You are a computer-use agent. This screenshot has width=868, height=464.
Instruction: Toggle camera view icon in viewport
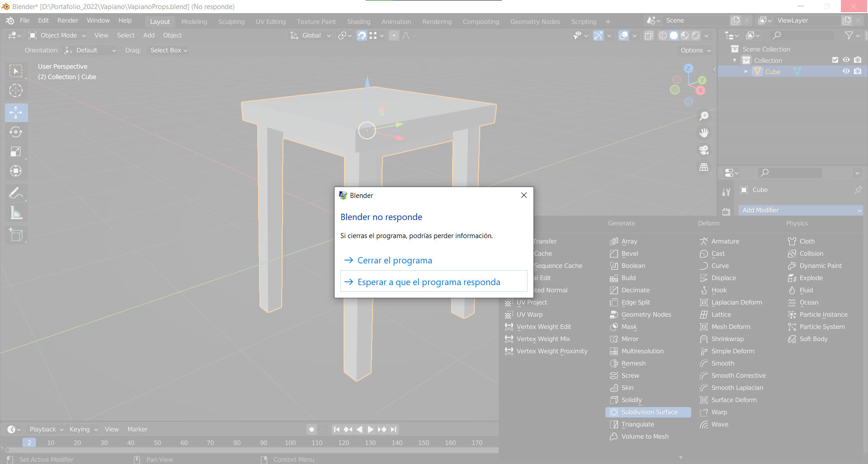tap(704, 150)
